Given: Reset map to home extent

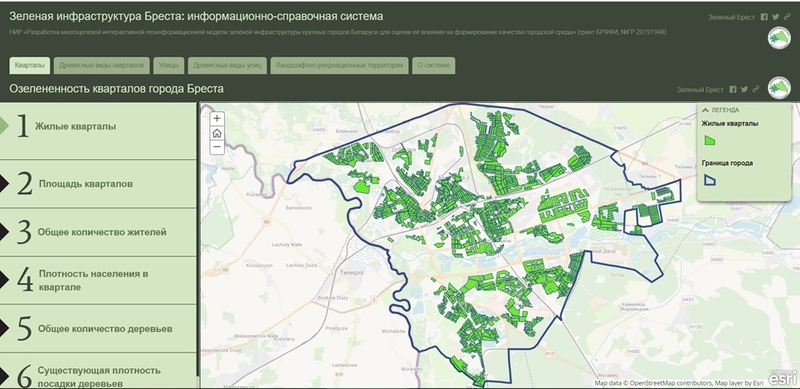Looking at the screenshot, I should point(217,133).
